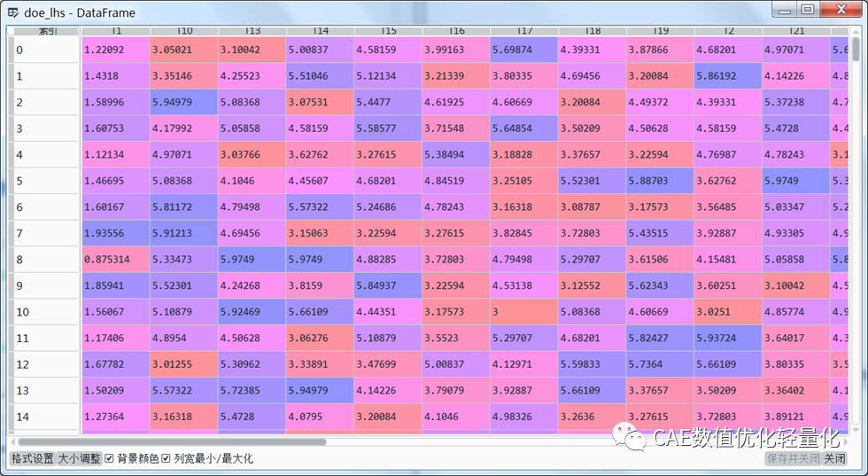Select the cell with value 5.37238
The image size is (868, 476).
coord(796,102)
